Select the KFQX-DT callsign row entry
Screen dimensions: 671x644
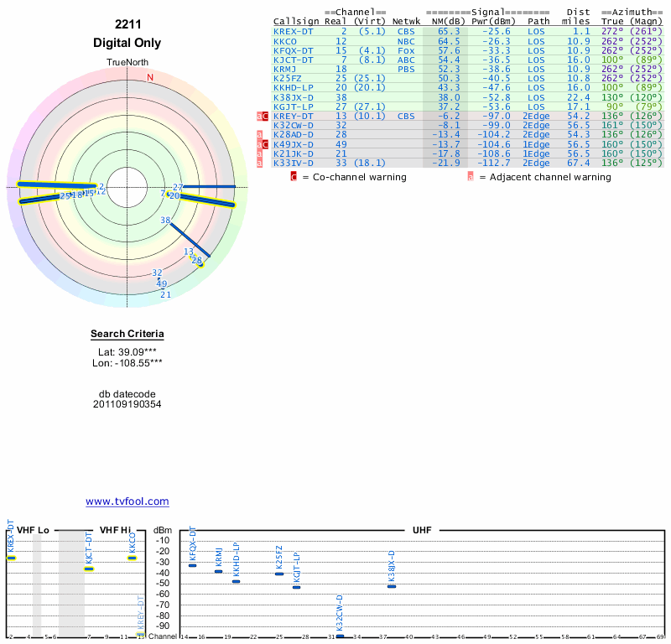[293, 49]
